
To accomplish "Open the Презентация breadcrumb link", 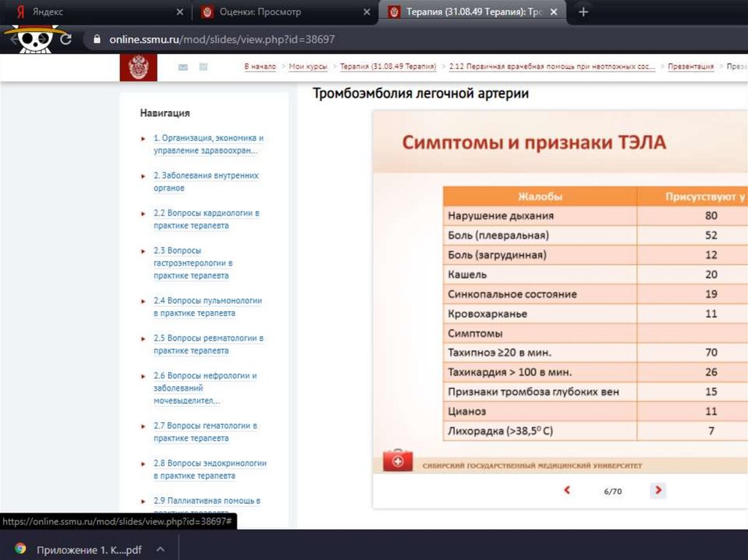I will [x=691, y=66].
